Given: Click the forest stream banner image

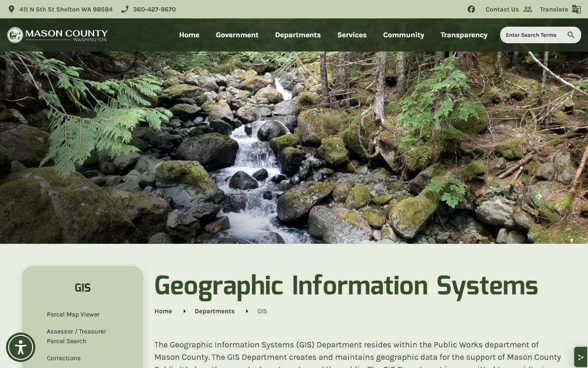Looking at the screenshot, I should pos(294,148).
